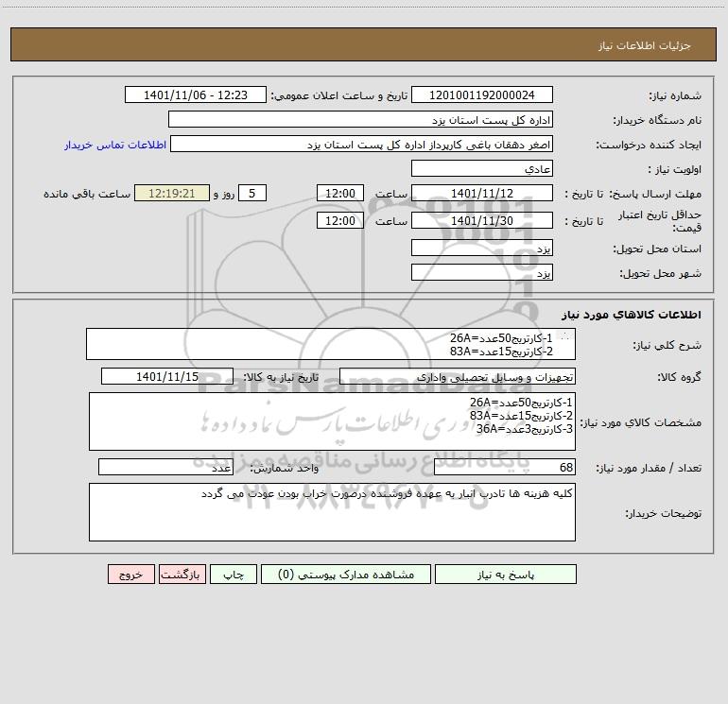Screen dimensions: 728x704
Task: Click the hour field next to 1401/11/12
Action: 339,193
